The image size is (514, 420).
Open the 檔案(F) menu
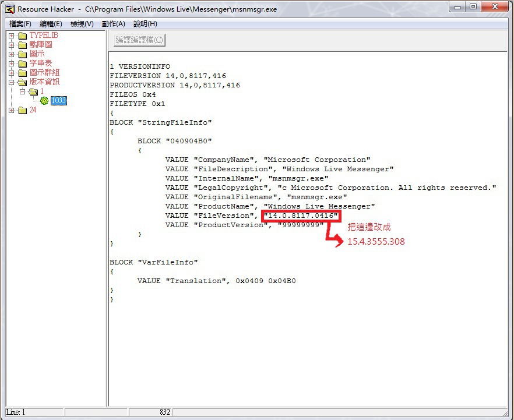[20, 24]
